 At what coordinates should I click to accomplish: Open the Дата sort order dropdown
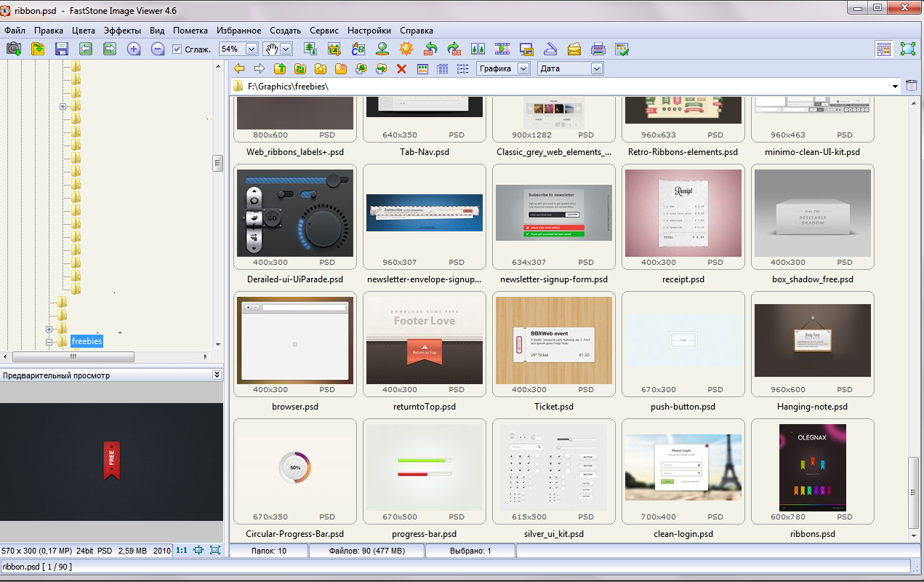[x=597, y=68]
